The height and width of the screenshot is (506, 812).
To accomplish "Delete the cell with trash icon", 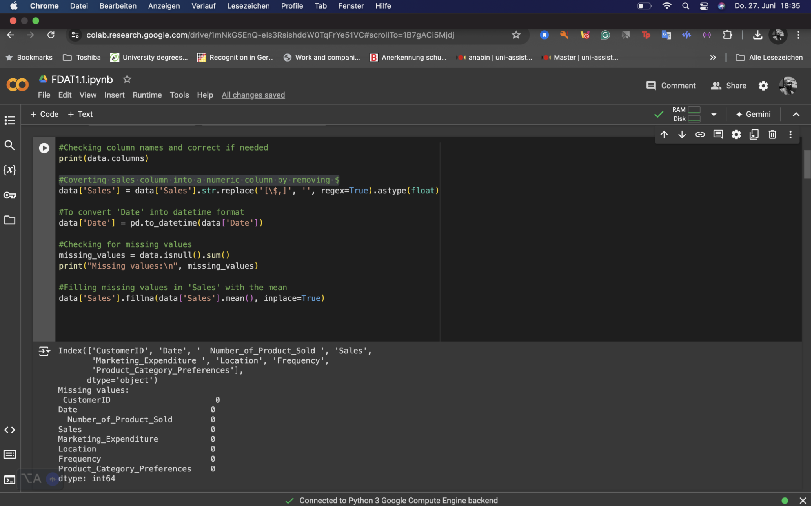I will pyautogui.click(x=772, y=135).
